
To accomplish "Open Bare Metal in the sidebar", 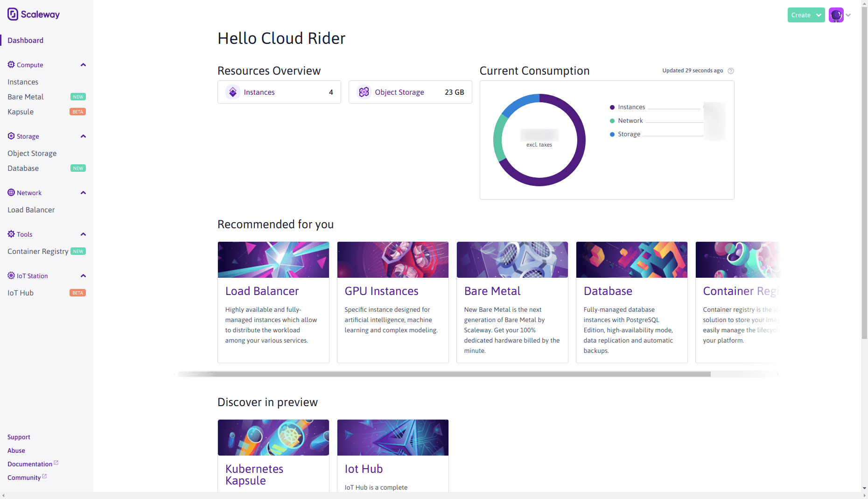I will click(x=26, y=97).
